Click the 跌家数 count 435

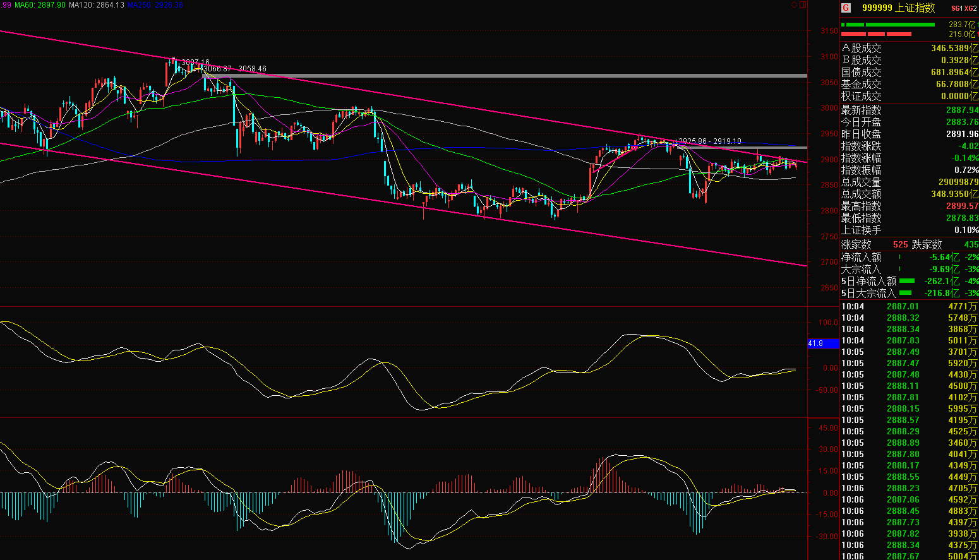971,244
